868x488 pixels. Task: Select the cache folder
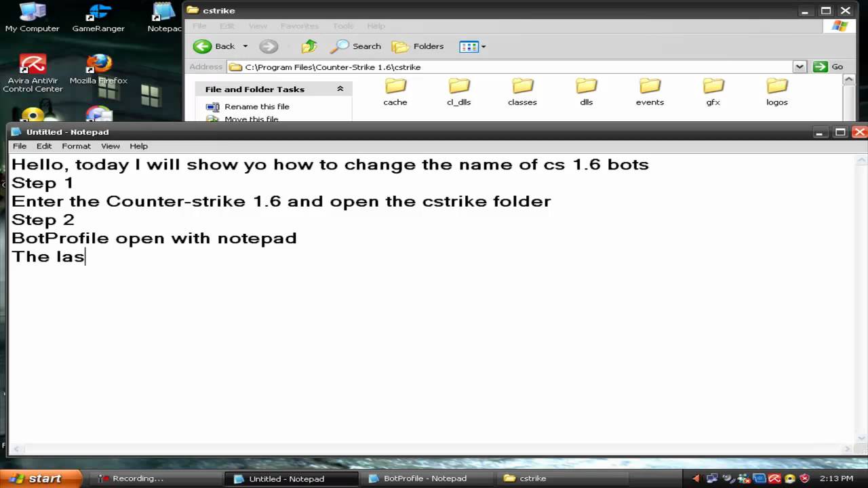pyautogui.click(x=395, y=92)
